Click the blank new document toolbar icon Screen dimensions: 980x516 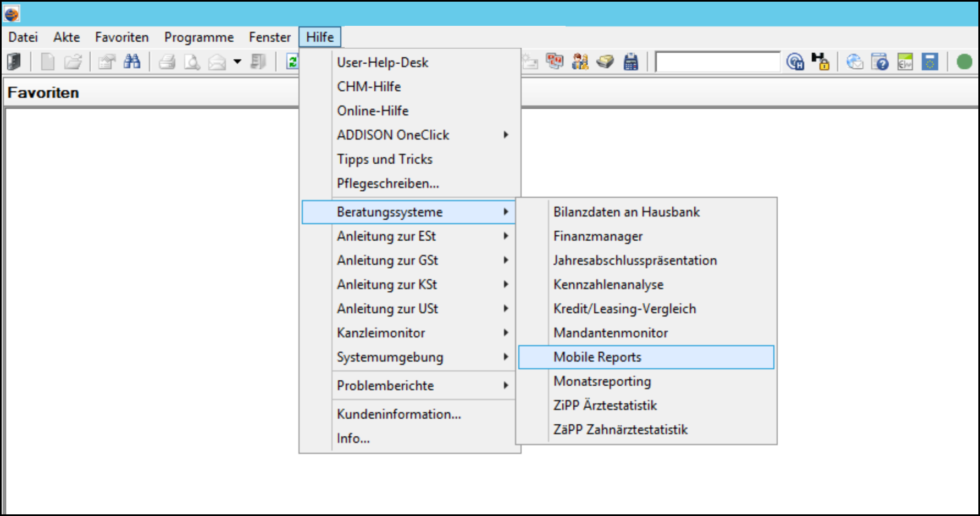48,62
